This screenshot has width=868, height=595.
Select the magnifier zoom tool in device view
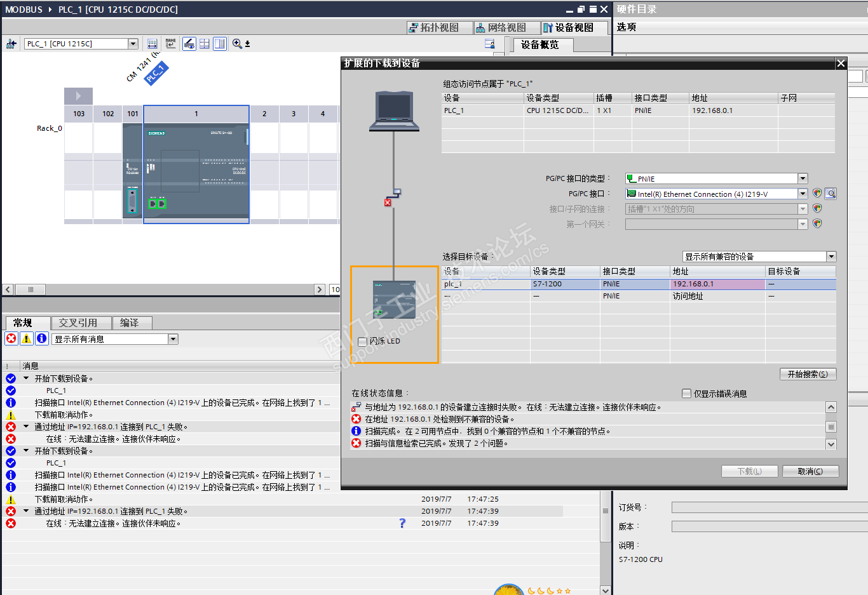click(x=237, y=44)
